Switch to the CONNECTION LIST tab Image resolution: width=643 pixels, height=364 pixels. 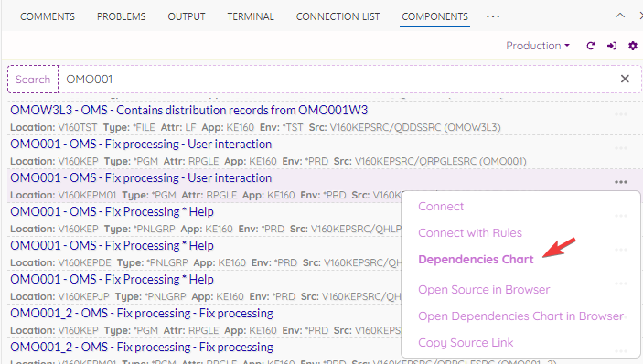(x=338, y=16)
